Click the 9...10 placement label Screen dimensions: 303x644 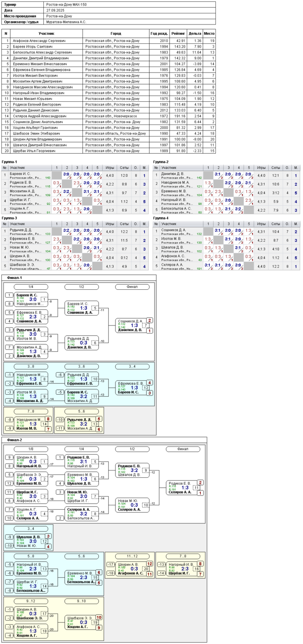81,601
